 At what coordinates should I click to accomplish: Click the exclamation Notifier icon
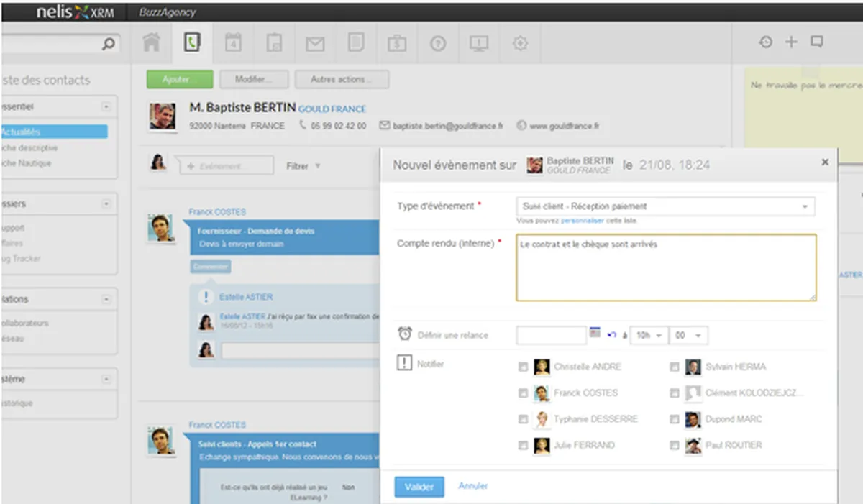tap(404, 363)
